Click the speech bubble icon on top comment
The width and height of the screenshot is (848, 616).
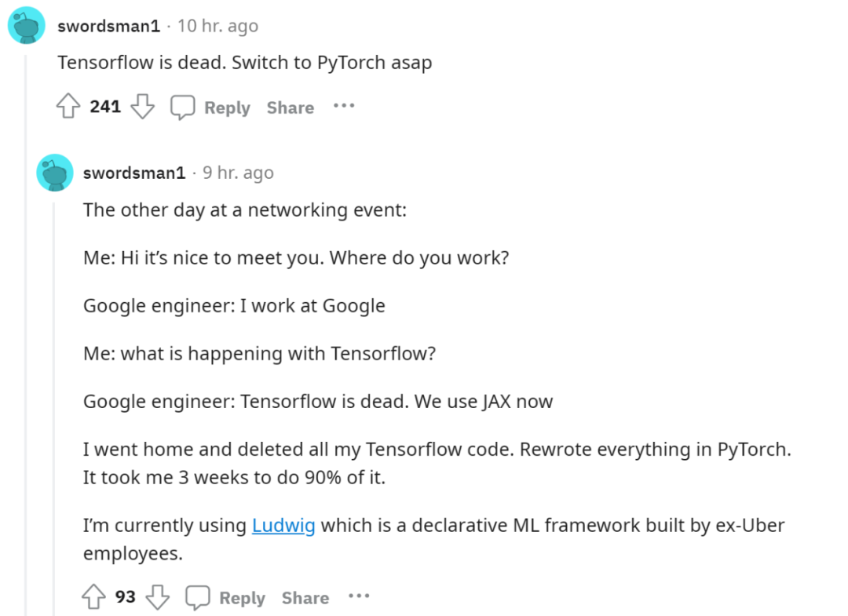click(183, 108)
